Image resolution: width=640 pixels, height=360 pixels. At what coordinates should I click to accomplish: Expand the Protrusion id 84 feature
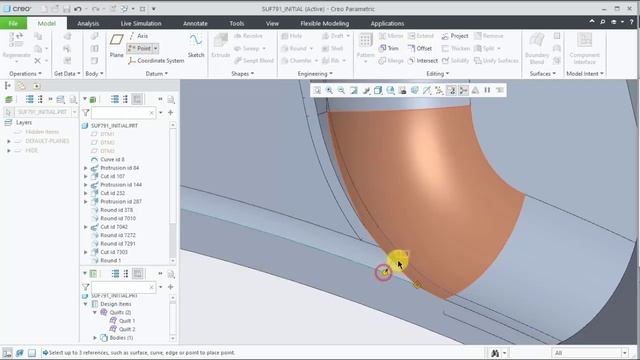(x=86, y=168)
